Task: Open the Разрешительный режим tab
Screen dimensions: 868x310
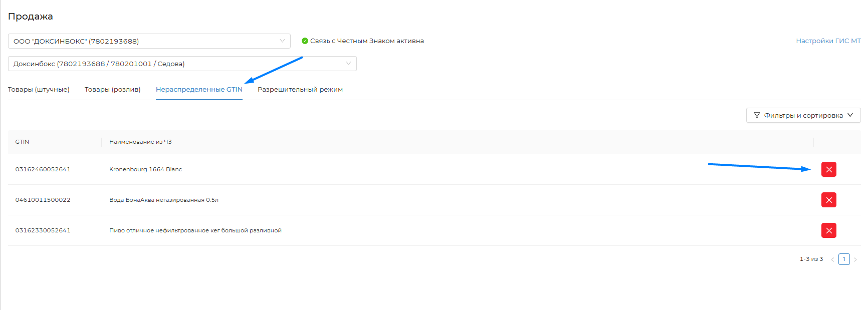Action: (300, 90)
